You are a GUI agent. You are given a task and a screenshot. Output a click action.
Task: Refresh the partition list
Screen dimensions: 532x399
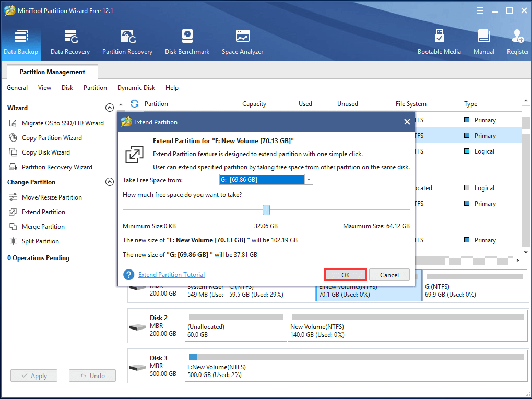tap(135, 104)
